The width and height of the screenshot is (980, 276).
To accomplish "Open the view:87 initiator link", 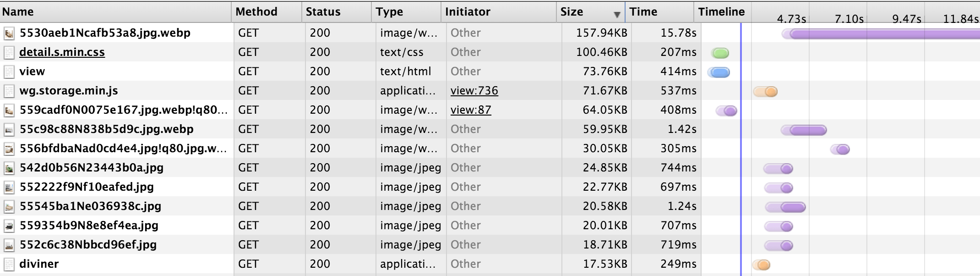I will click(471, 110).
